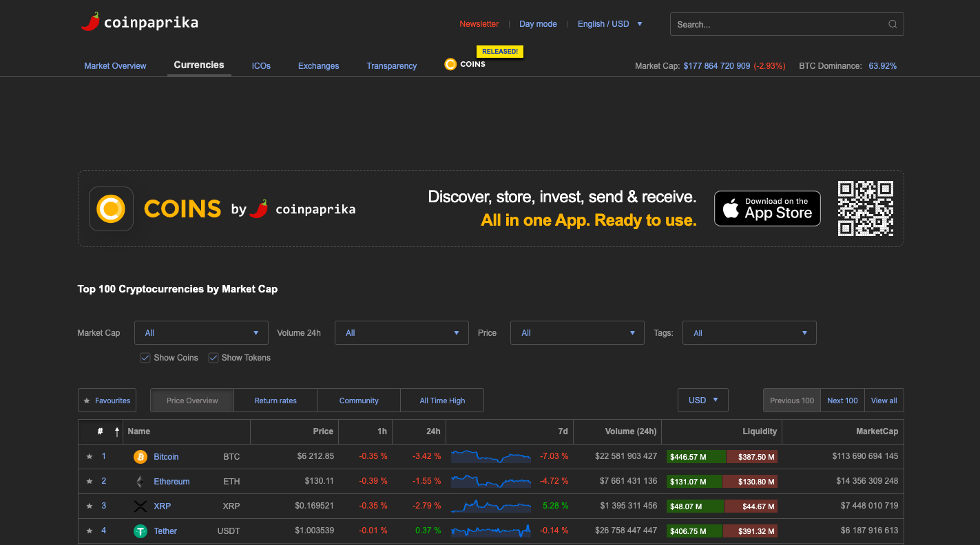Open the Ethereum name link

coord(171,482)
